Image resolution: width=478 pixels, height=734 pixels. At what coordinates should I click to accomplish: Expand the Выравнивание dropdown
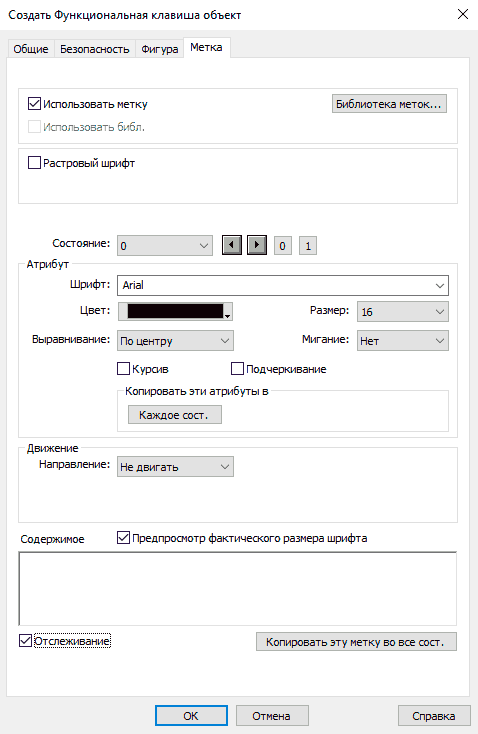[175, 341]
